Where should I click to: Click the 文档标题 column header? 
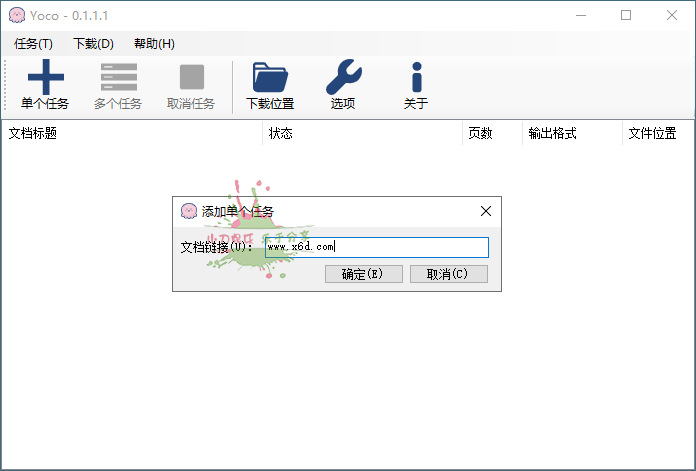(33, 133)
